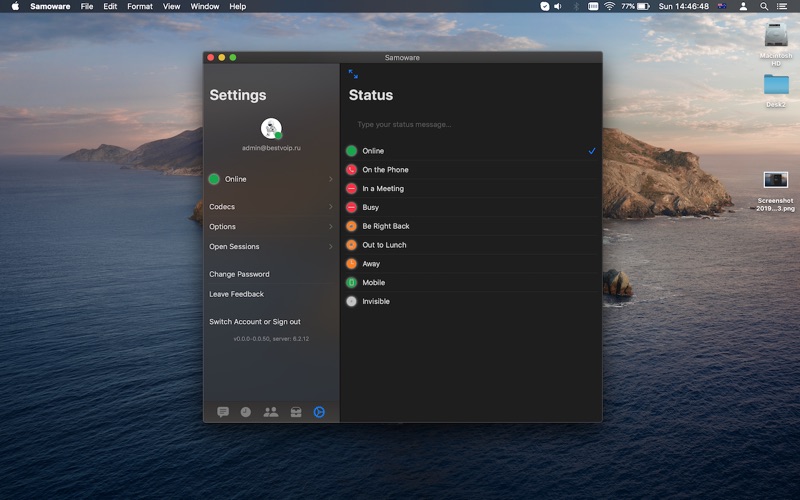800x500 pixels.
Task: Open the Help menu
Action: pos(237,6)
